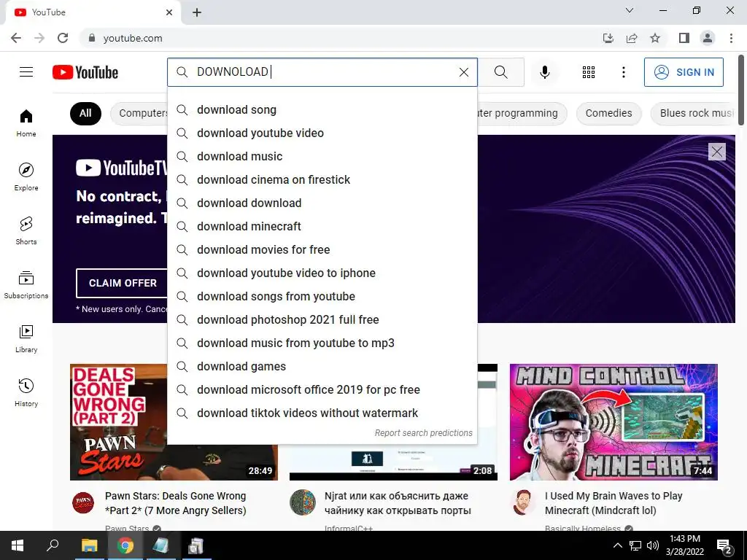The width and height of the screenshot is (747, 560).
Task: Click the magnifier search button
Action: click(x=500, y=72)
